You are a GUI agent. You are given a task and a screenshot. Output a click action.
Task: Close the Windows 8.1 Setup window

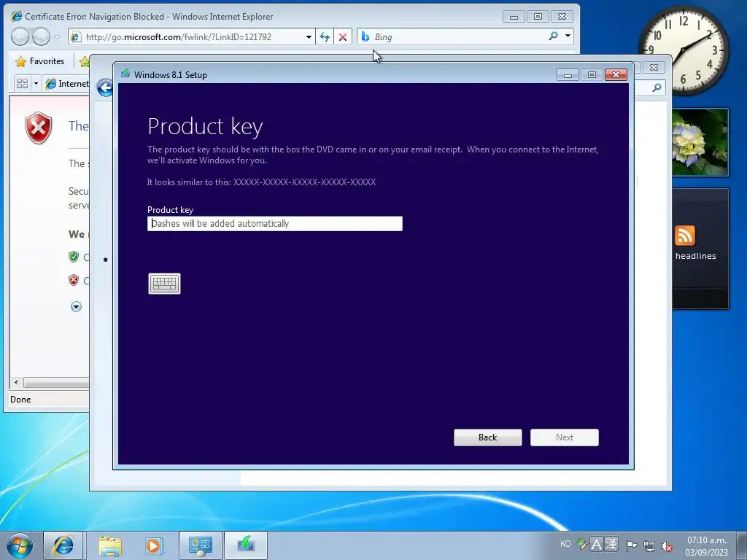coord(616,75)
